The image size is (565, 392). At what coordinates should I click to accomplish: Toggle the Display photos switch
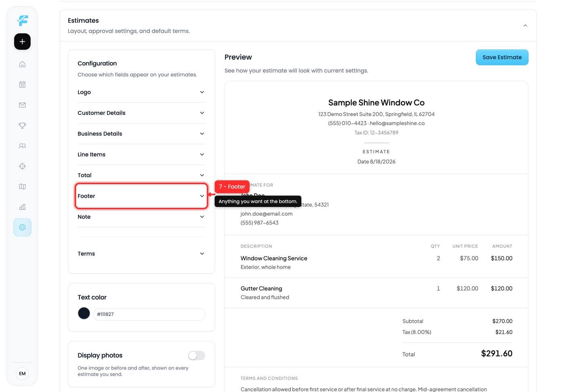[x=197, y=355]
